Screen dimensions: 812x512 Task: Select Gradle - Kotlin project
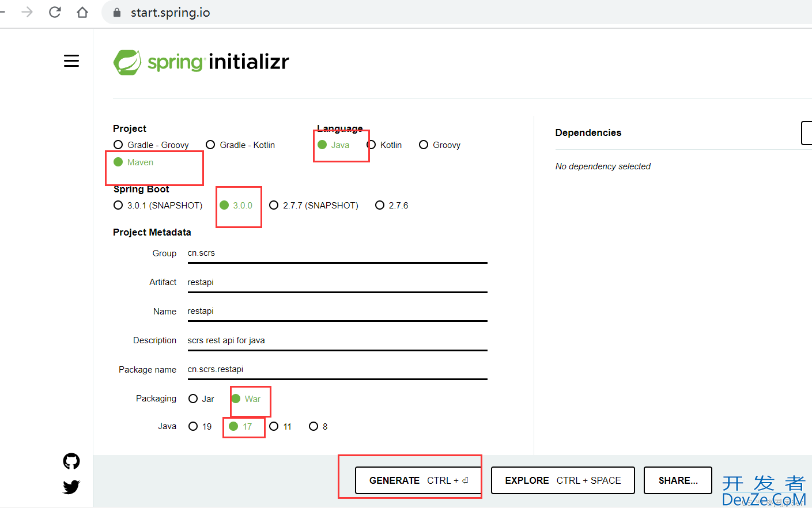[x=240, y=145]
